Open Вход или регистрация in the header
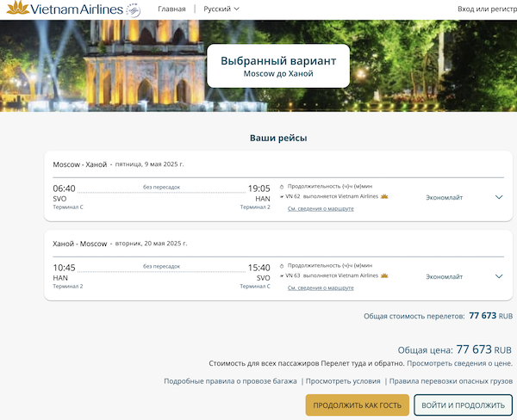 [487, 9]
